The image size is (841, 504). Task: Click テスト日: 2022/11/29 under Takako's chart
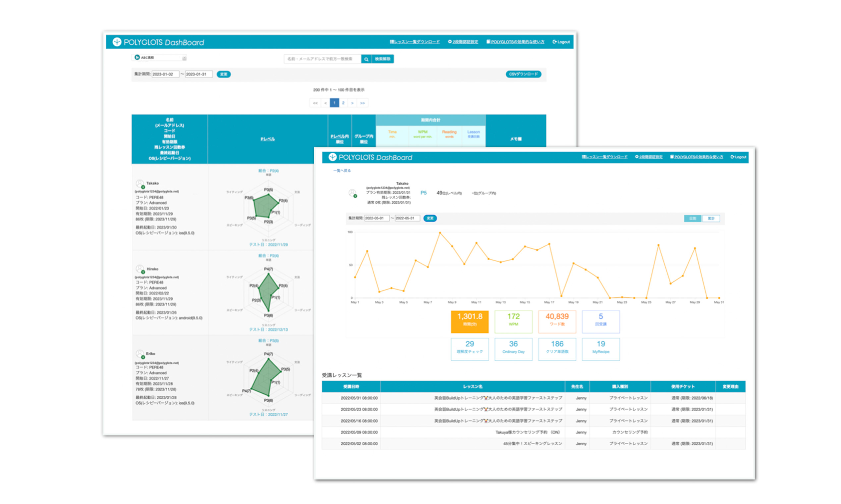point(268,244)
